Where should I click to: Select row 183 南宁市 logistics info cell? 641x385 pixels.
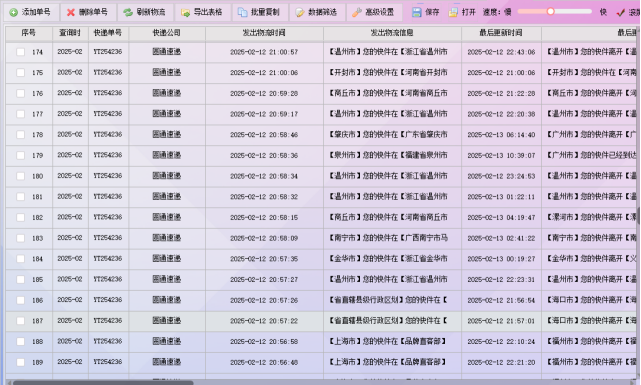click(392, 238)
